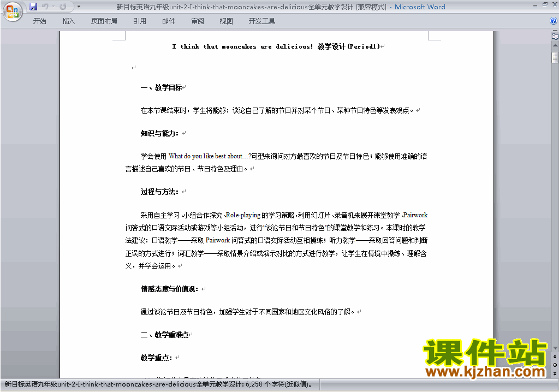Open Customize Quick Access Toolbar dropdown
The height and width of the screenshot is (392, 559).
click(79, 7)
